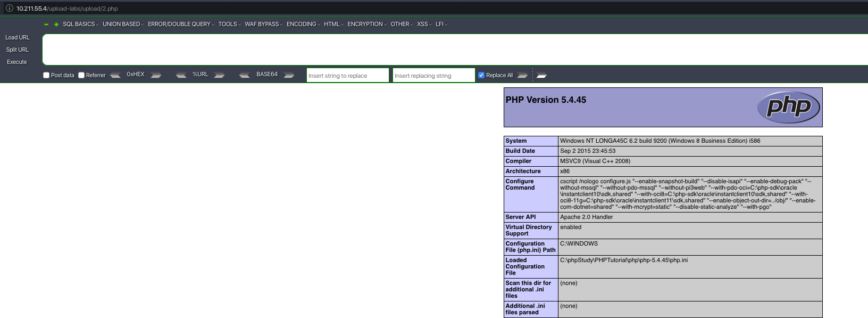
Task: Click the 'PHP Version 5.4.45' heading
Action: pos(546,100)
